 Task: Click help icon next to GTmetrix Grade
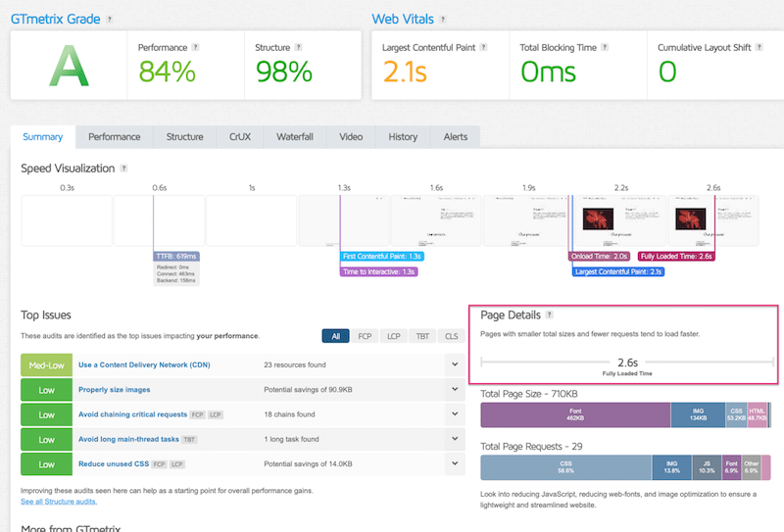pos(109,20)
